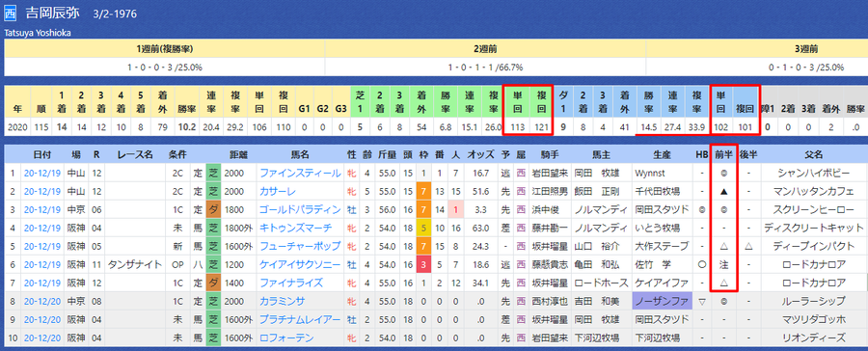The height and width of the screenshot is (351, 868).
Task: Click the jockey name 浜中俊
Action: 545,210
